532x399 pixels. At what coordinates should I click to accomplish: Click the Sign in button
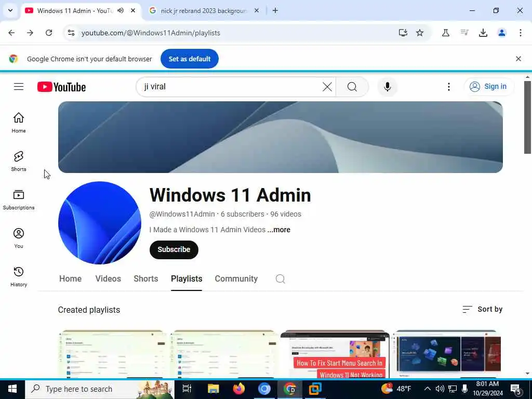point(489,87)
